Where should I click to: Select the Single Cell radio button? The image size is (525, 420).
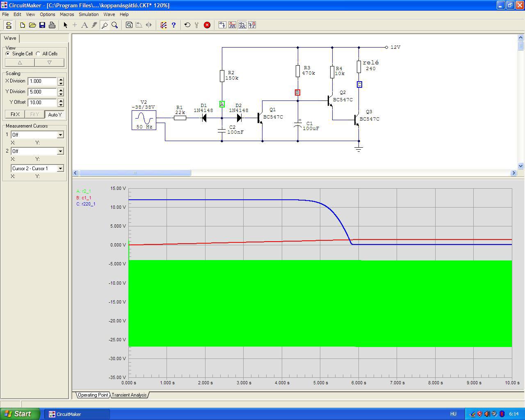(8, 54)
